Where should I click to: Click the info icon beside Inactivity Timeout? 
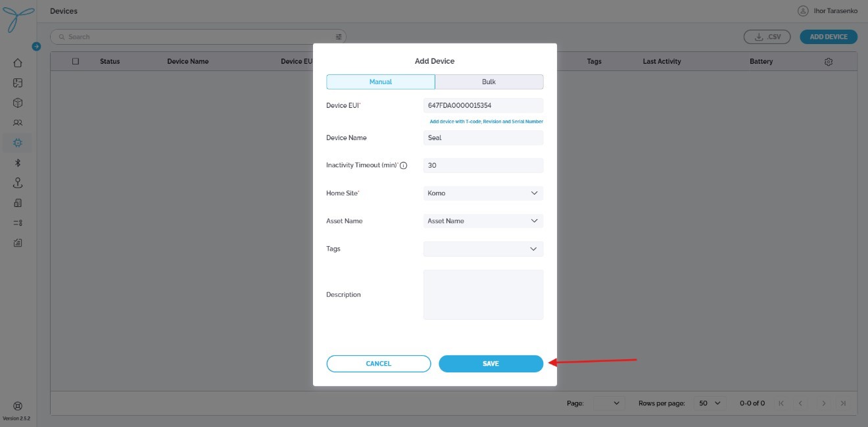pos(404,166)
